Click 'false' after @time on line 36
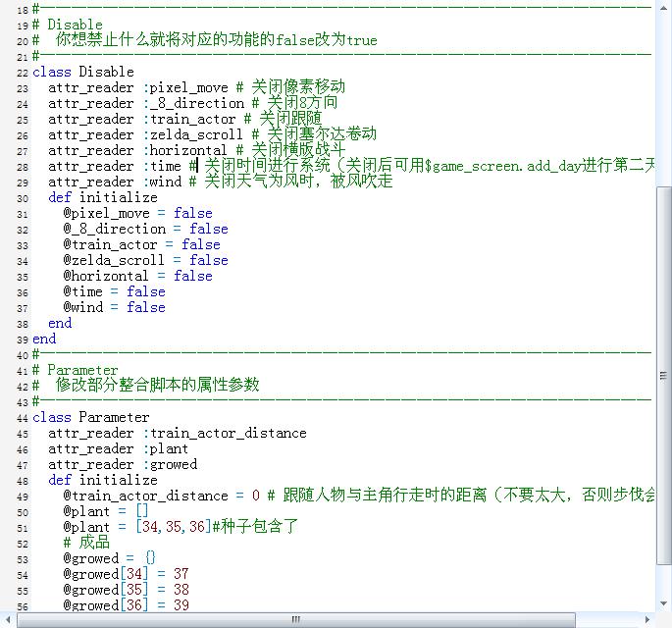Screen dimensions: 672x628 (146, 292)
